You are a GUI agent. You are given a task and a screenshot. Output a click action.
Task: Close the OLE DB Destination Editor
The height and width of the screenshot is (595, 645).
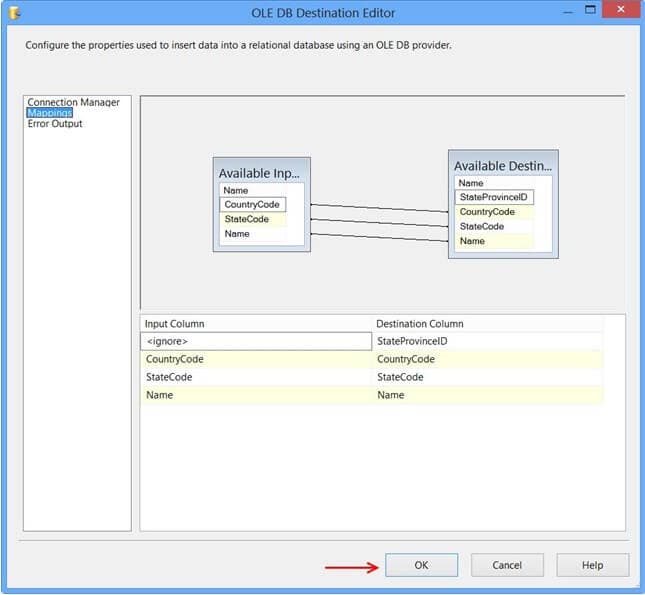(623, 11)
